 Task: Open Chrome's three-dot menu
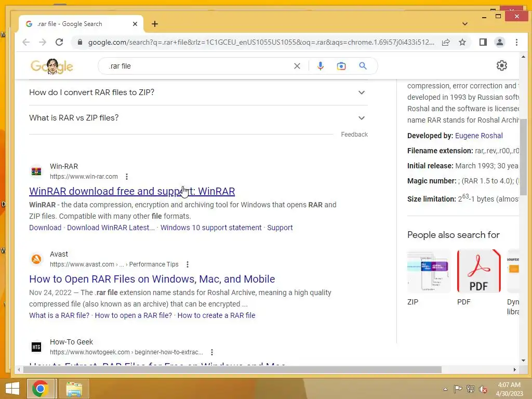[516, 42]
